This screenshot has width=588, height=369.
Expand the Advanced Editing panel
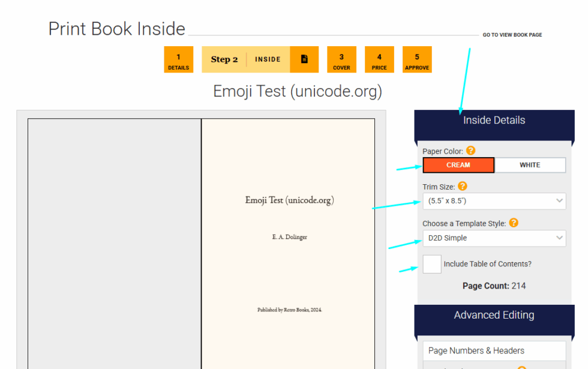pos(494,314)
